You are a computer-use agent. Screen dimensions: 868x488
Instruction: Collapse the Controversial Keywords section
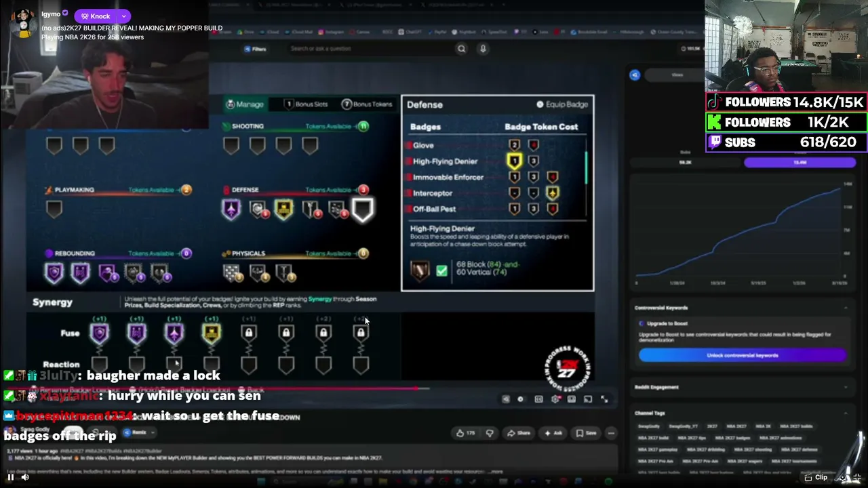(846, 308)
